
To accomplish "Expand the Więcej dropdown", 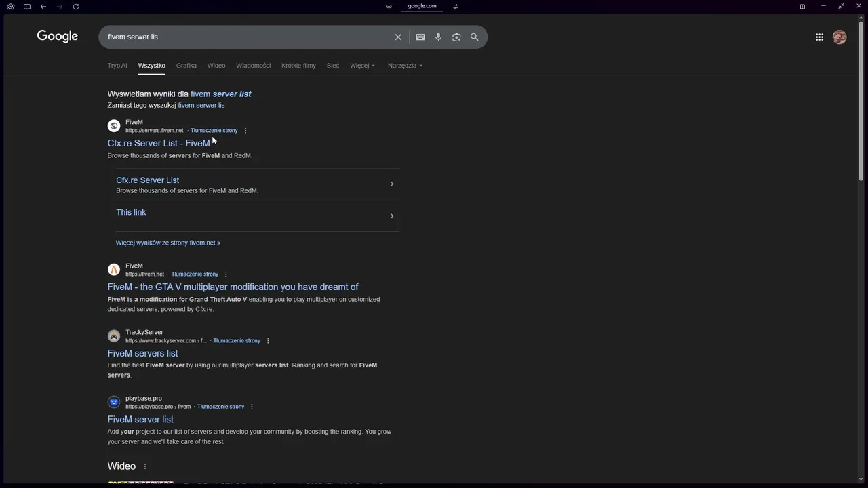I will 362,66.
